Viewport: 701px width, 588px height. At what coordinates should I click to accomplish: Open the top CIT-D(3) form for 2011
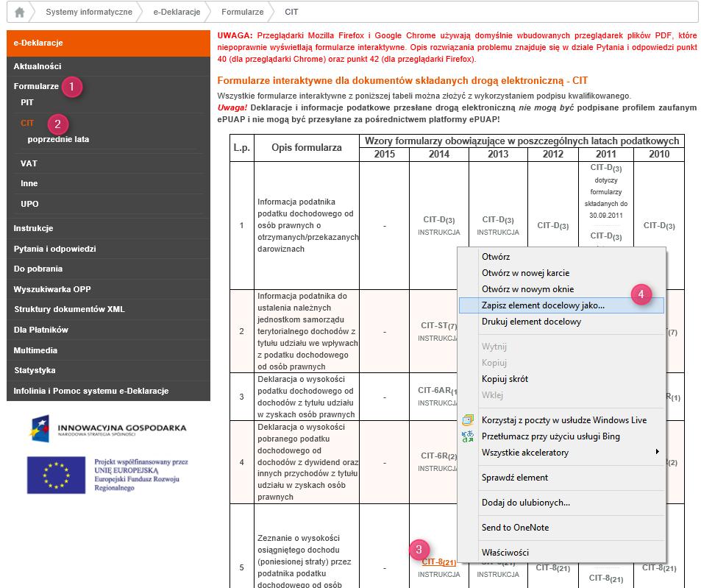pyautogui.click(x=606, y=168)
